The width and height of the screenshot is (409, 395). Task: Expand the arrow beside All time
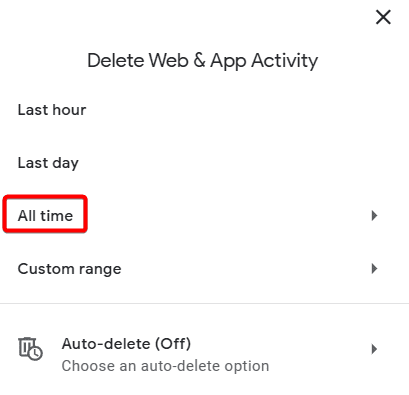[374, 216]
